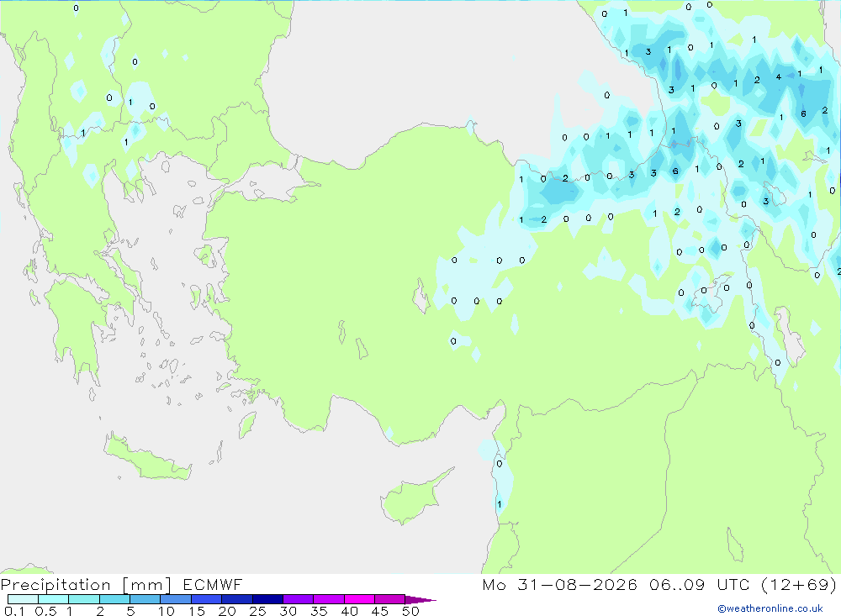The height and width of the screenshot is (616, 841).
Task: Click the 0.1 to 0.5 mm legend swatch
Action: point(23,599)
